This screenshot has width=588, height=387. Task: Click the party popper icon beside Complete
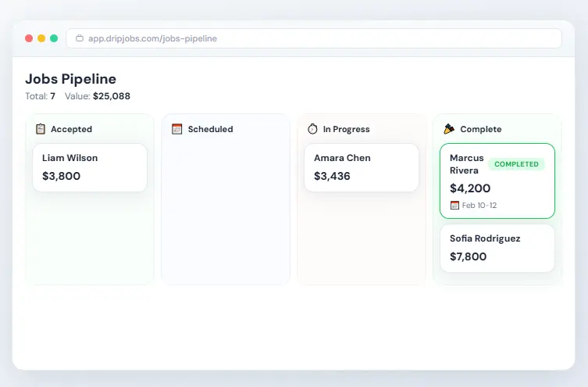(449, 129)
